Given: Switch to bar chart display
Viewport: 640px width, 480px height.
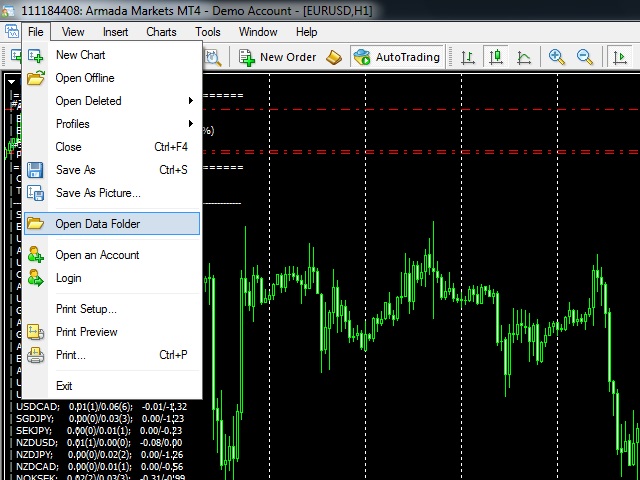Looking at the screenshot, I should (468, 57).
